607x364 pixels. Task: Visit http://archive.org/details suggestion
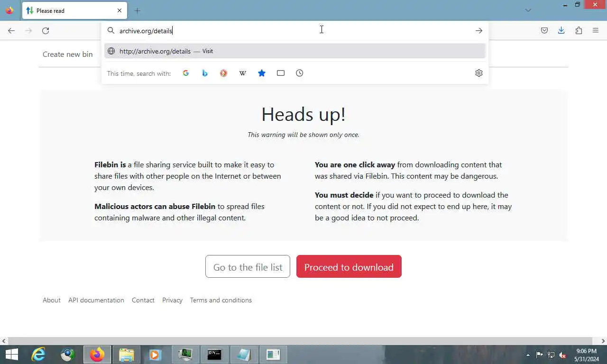(x=295, y=51)
